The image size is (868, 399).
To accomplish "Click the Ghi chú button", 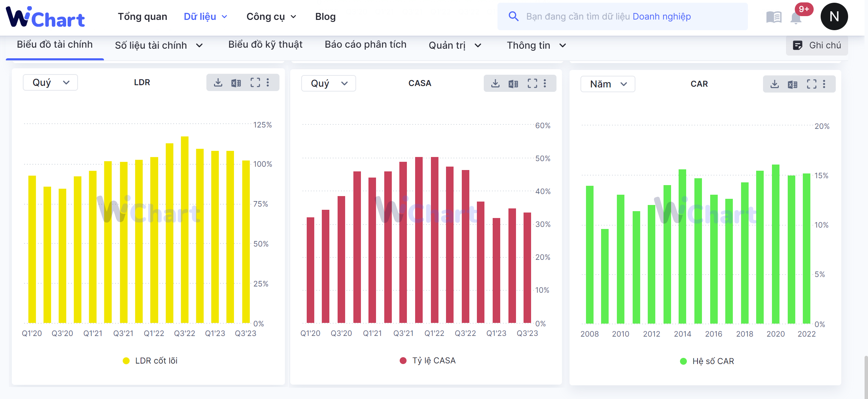I will (817, 45).
